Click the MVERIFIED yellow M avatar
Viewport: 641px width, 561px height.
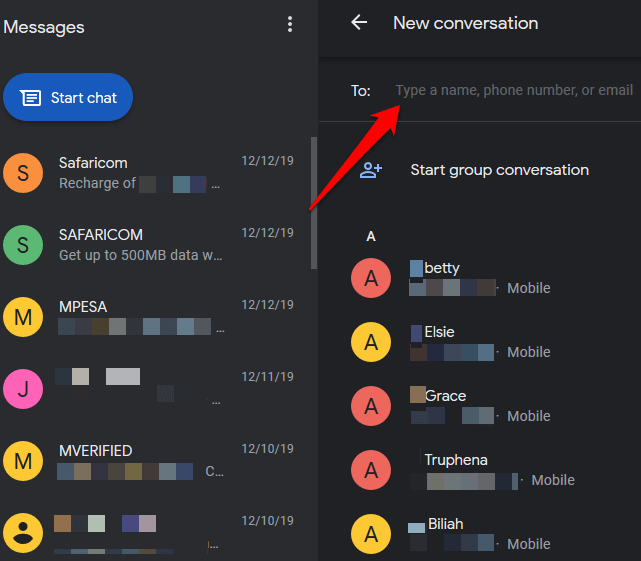[x=23, y=461]
